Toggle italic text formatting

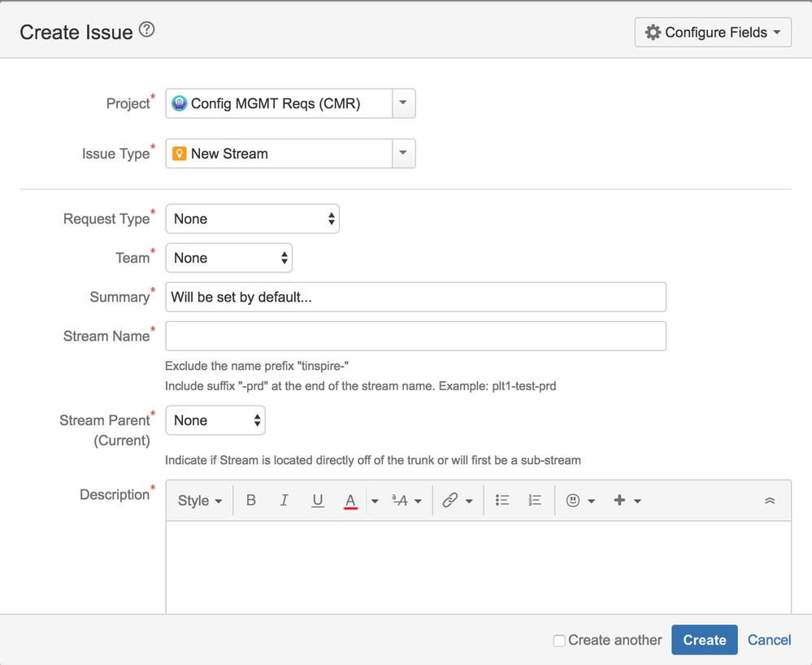[x=284, y=501]
